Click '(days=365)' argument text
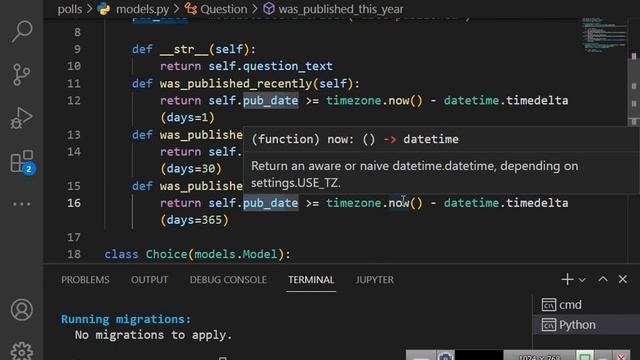Image resolution: width=640 pixels, height=360 pixels. coord(194,220)
